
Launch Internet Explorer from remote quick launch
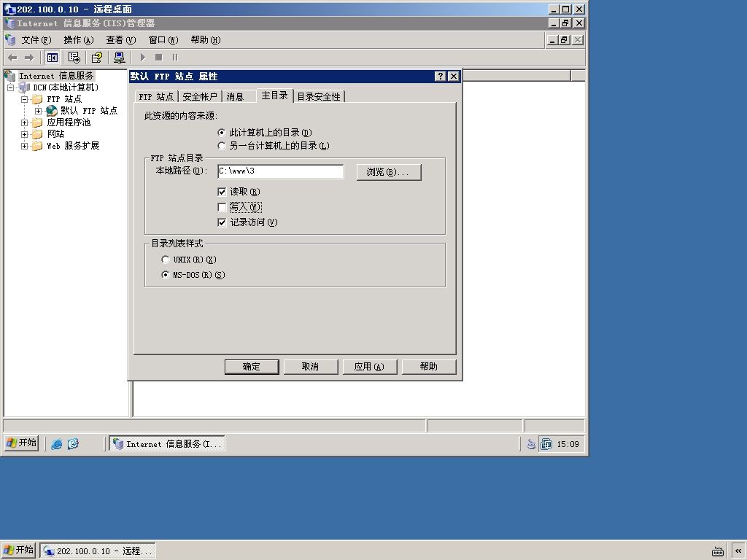(x=57, y=444)
